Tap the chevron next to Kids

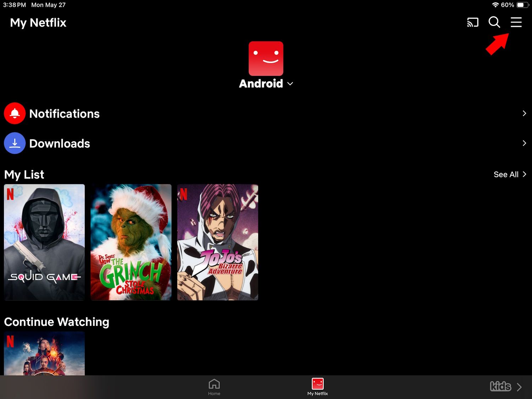pyautogui.click(x=519, y=387)
